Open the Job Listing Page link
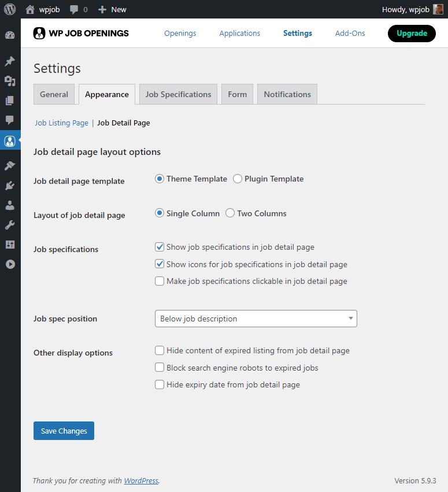 coord(61,123)
